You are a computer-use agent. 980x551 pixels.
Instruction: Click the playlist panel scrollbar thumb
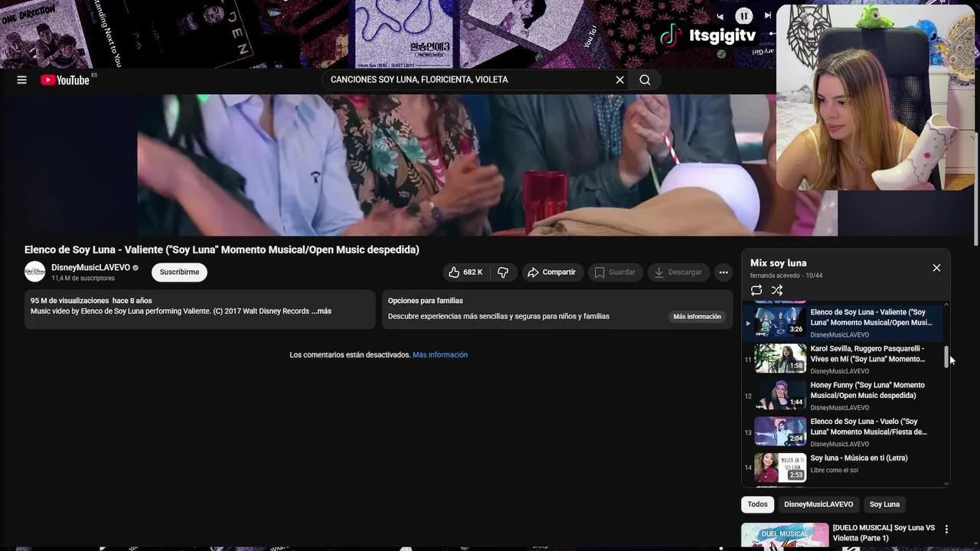point(946,357)
